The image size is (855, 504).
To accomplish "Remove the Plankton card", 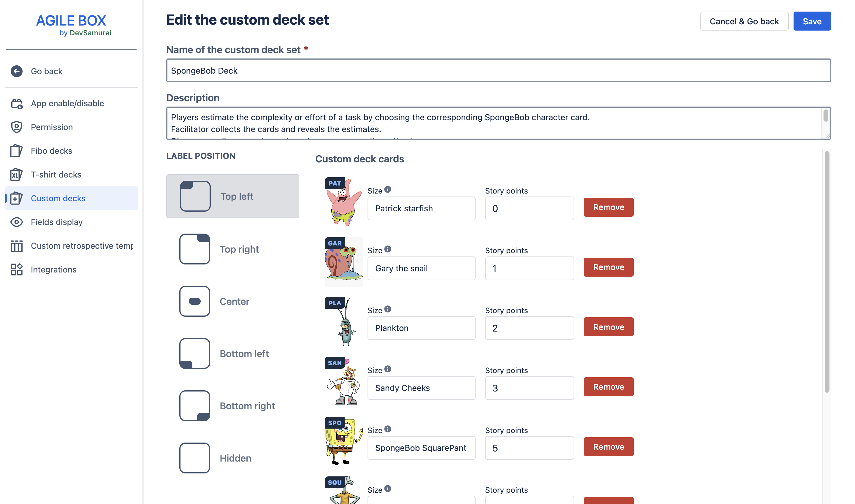I will coord(608,327).
